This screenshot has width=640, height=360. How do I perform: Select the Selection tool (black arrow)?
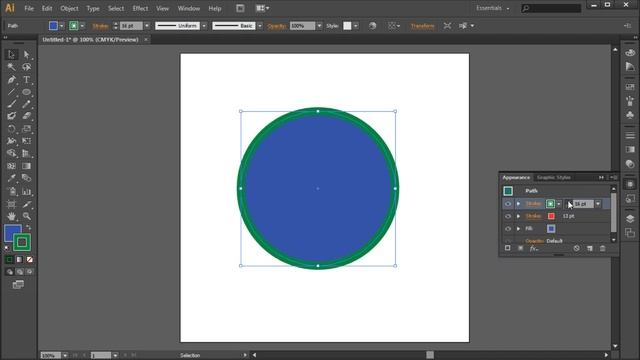tap(11, 54)
